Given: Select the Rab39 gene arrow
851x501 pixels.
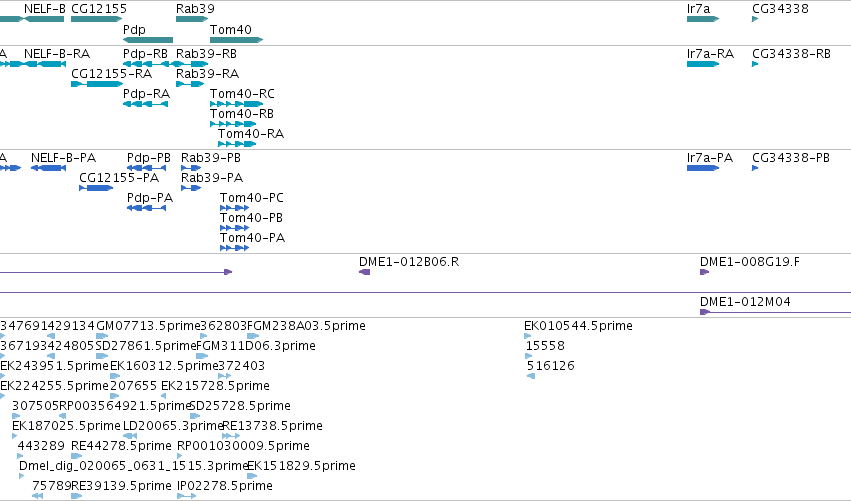Looking at the screenshot, I should coord(192,19).
